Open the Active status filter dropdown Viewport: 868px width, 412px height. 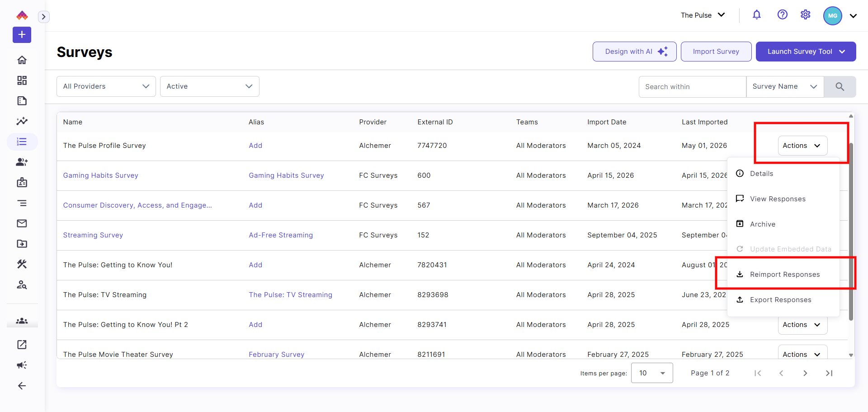click(210, 86)
